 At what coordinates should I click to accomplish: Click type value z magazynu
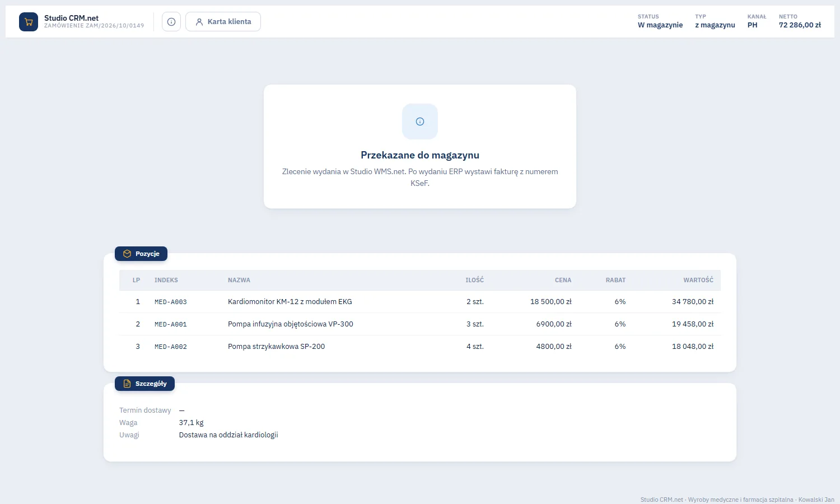click(715, 25)
